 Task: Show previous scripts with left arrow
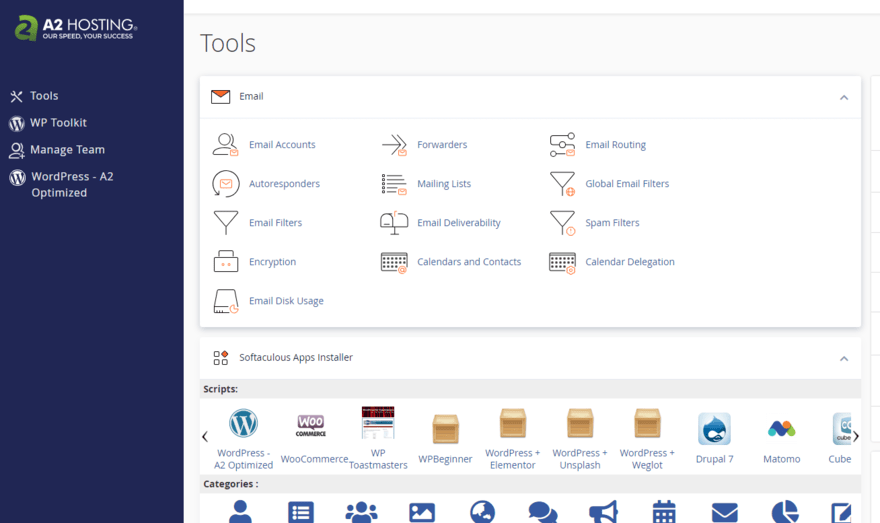[x=205, y=436]
